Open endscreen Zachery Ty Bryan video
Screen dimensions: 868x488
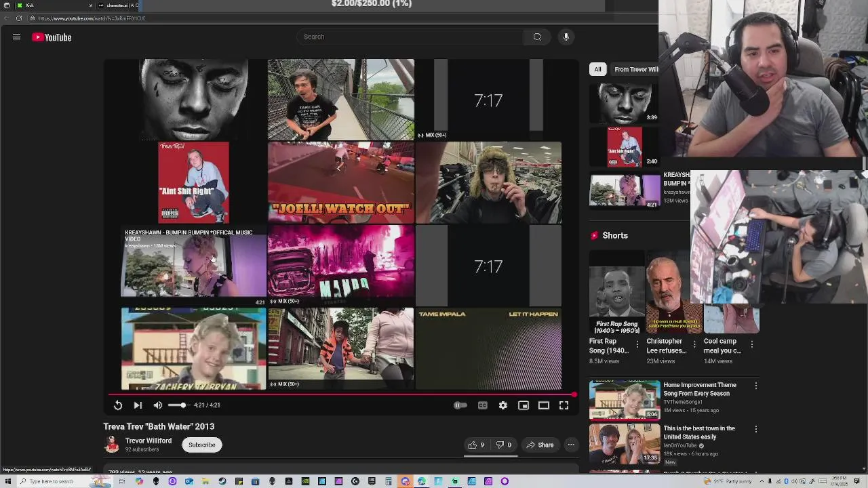pyautogui.click(x=194, y=349)
